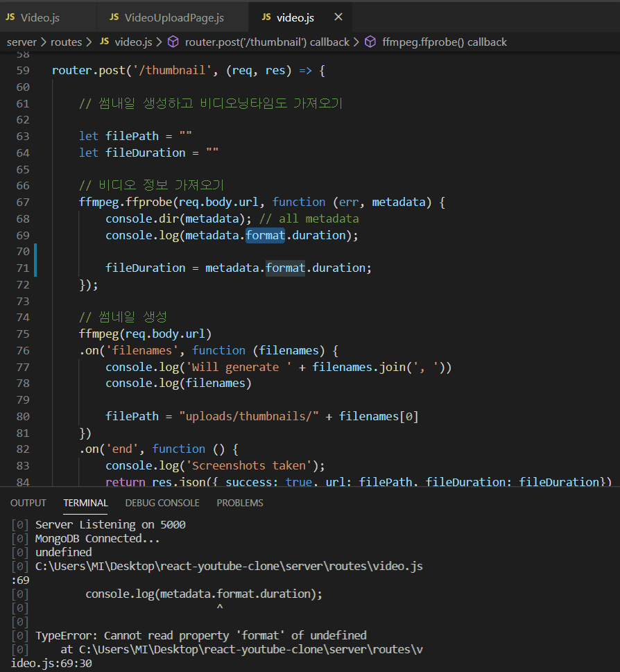The height and width of the screenshot is (672, 620).
Task: Click the cube icon before router.post breadcrumb
Action: [173, 42]
